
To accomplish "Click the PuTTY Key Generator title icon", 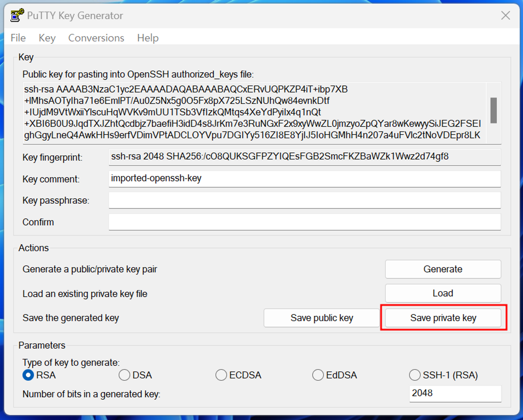I will (17, 15).
